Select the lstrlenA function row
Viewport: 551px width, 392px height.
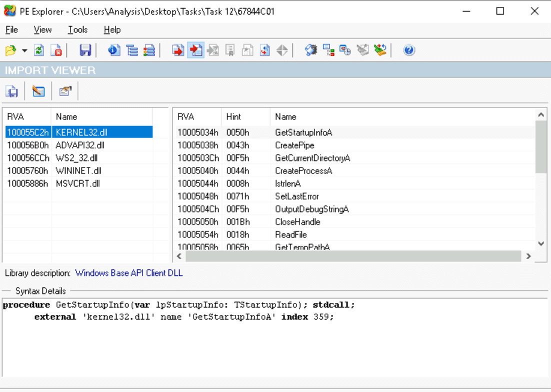point(354,183)
